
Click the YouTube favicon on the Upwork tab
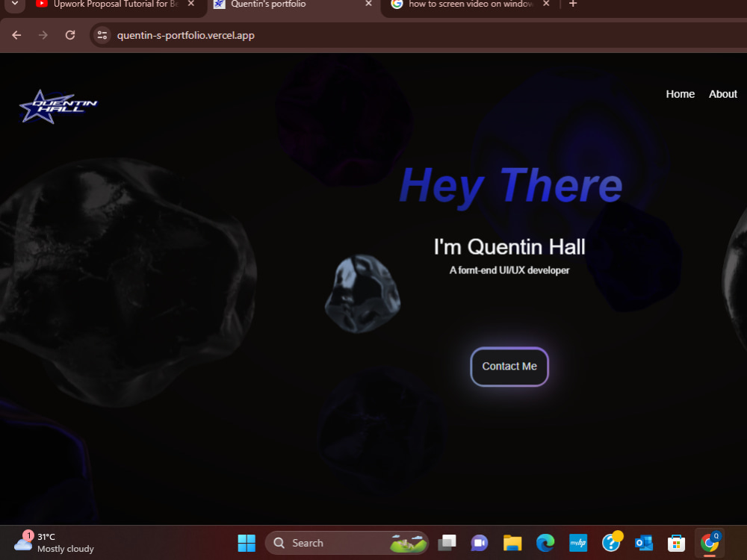click(x=42, y=4)
